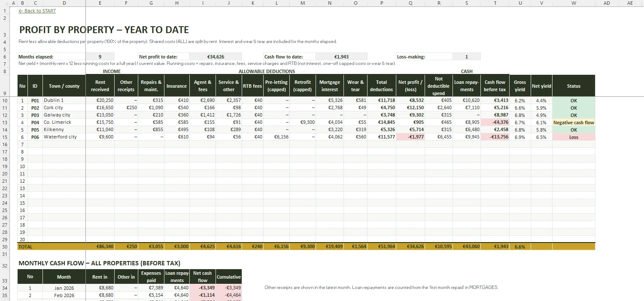Select the Negative cash flow status cell

(x=574, y=123)
